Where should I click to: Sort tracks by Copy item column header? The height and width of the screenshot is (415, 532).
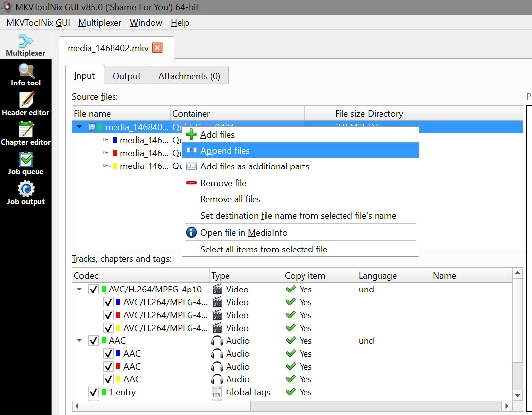[x=320, y=275]
